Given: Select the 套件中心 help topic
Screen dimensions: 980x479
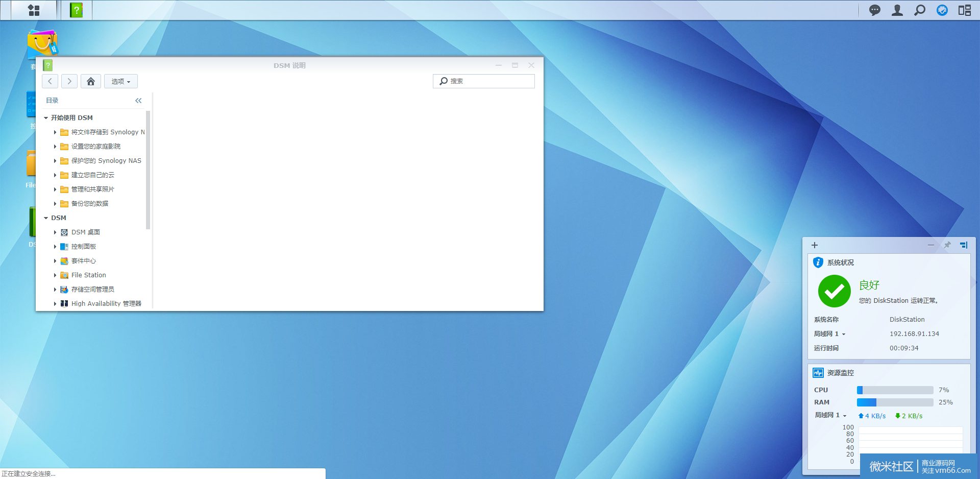Looking at the screenshot, I should coord(84,261).
